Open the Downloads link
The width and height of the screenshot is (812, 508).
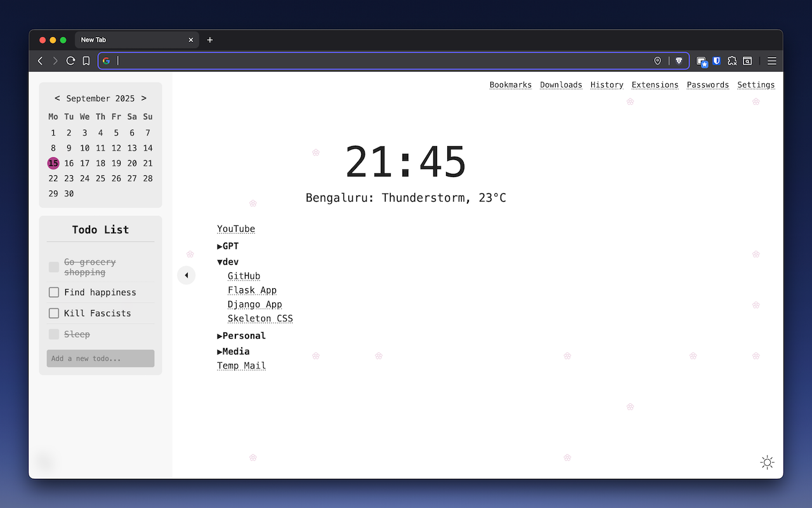561,85
